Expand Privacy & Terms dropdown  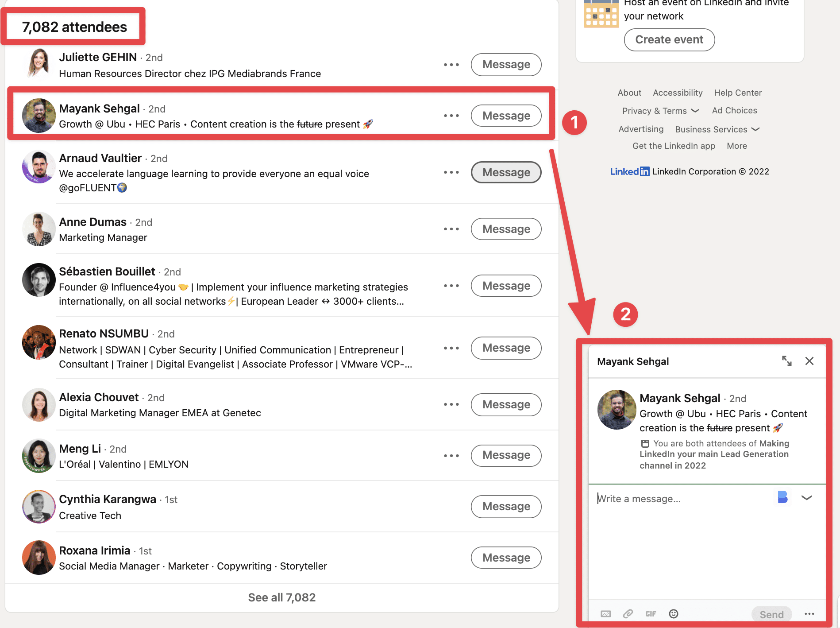pyautogui.click(x=660, y=111)
